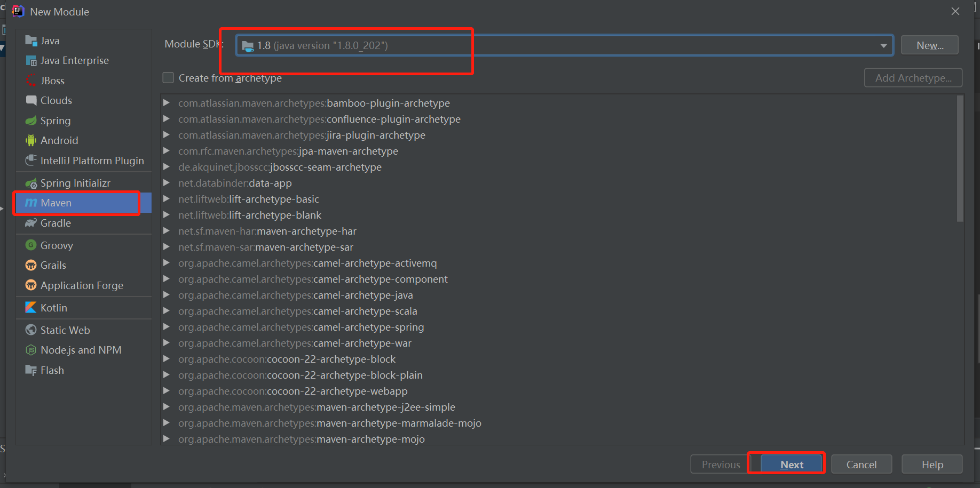
Task: Select camel-archetype-component row
Action: [x=558, y=279]
